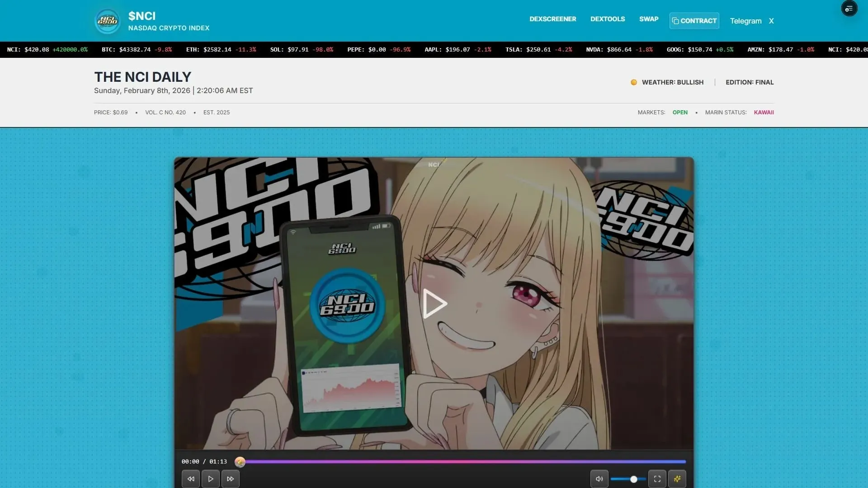
Task: Open the X social link
Action: (x=771, y=21)
